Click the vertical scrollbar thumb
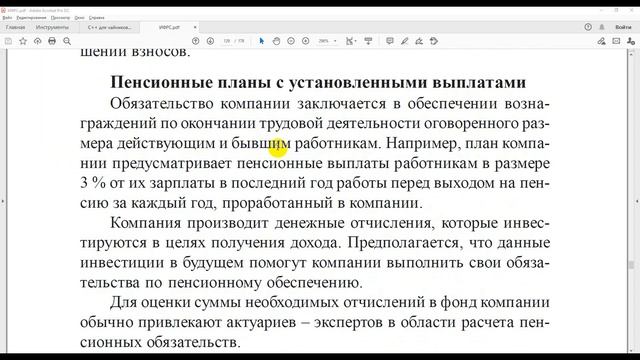 pyautogui.click(x=631, y=264)
